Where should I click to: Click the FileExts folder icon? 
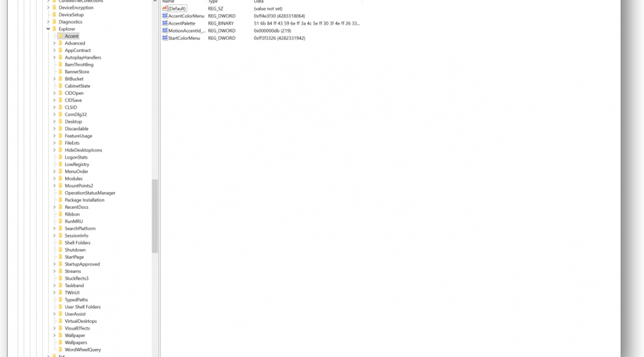click(x=60, y=143)
